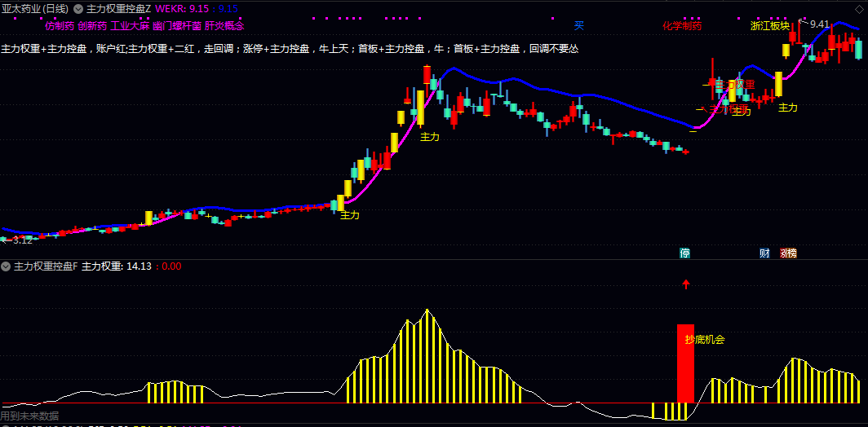Image resolution: width=868 pixels, height=427 pixels.
Task: Expand the dropdown arrow before 主力权重控盘F
Action: [x=6, y=266]
